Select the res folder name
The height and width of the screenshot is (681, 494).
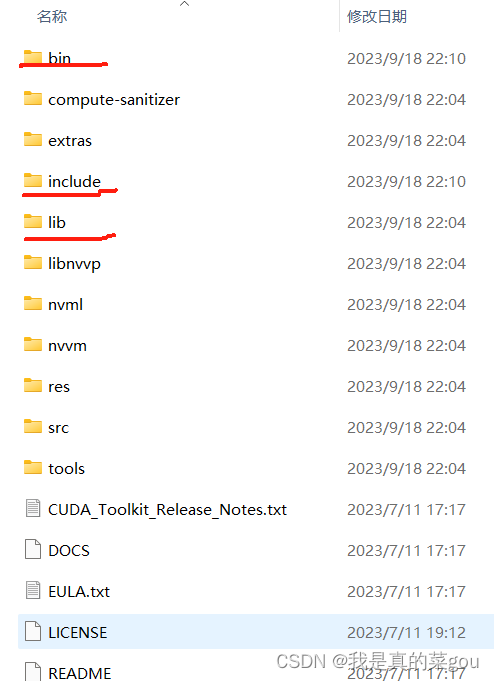point(59,387)
